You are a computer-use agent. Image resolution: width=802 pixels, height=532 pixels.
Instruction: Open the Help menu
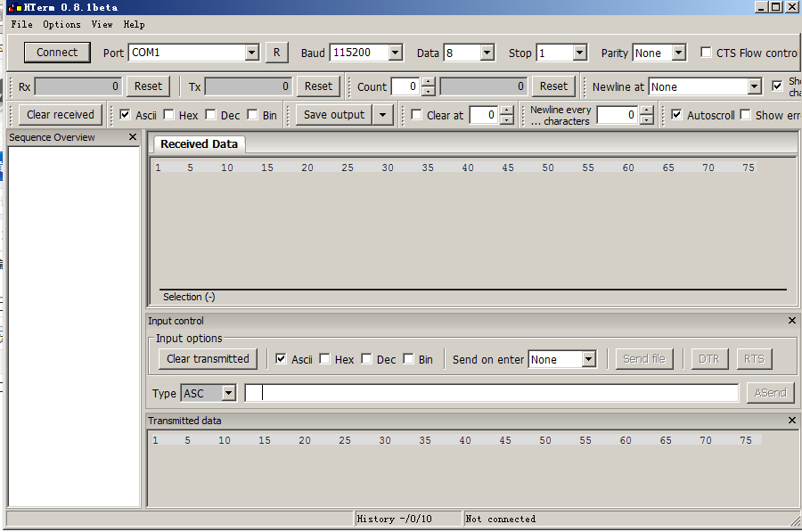134,24
